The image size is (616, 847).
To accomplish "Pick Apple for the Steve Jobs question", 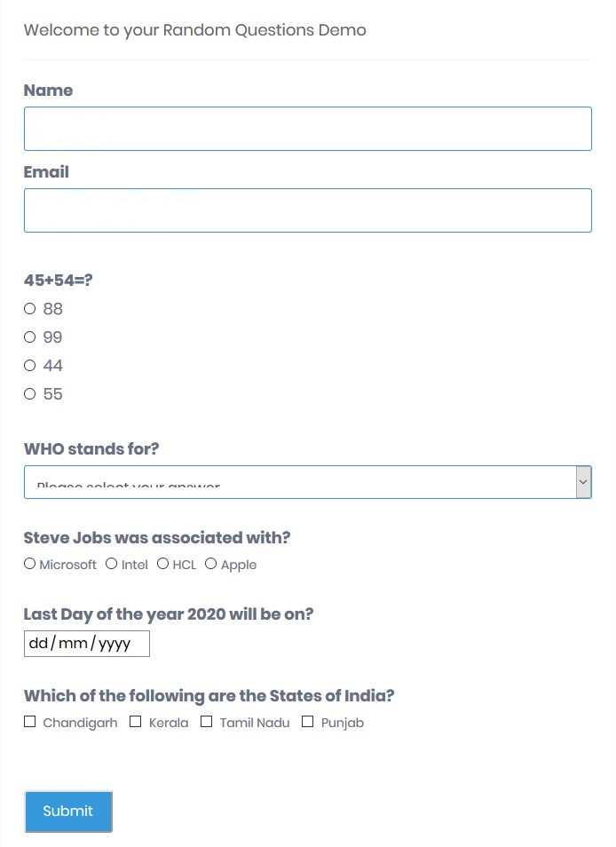I will [210, 563].
